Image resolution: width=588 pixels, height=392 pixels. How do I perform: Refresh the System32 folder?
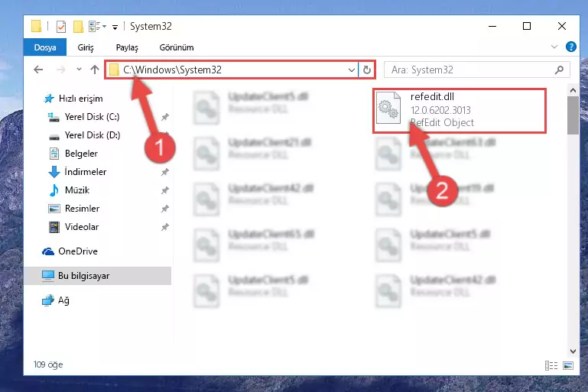(x=367, y=70)
